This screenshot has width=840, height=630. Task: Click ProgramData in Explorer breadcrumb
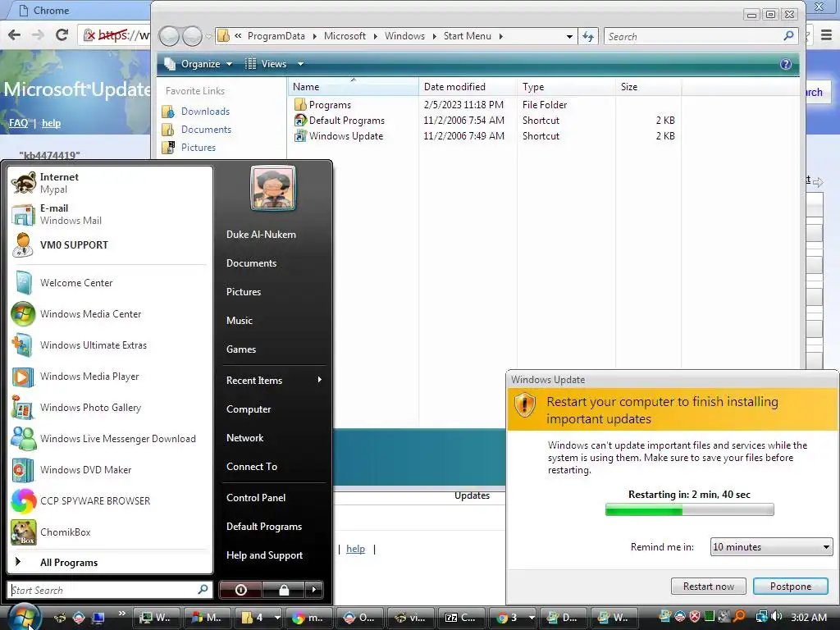(x=276, y=36)
